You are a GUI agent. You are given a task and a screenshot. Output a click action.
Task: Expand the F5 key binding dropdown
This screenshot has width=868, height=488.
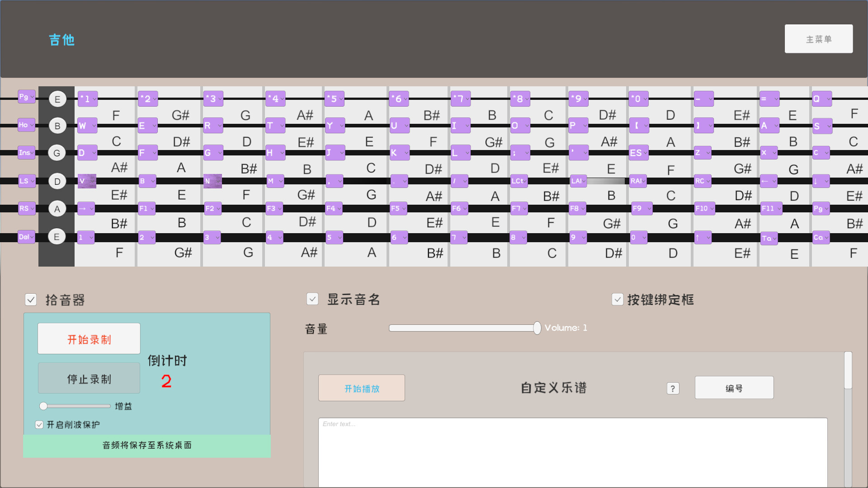tap(399, 209)
